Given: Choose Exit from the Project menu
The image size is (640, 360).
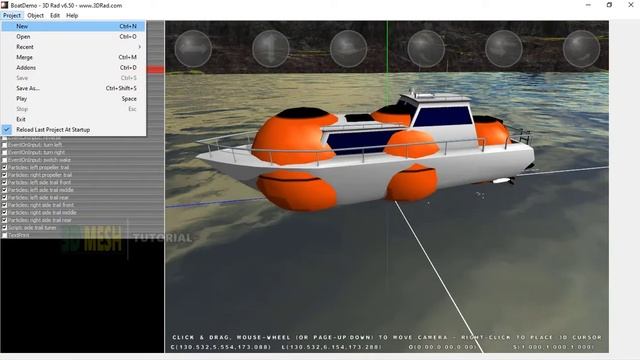Looking at the screenshot, I should 73,119.
